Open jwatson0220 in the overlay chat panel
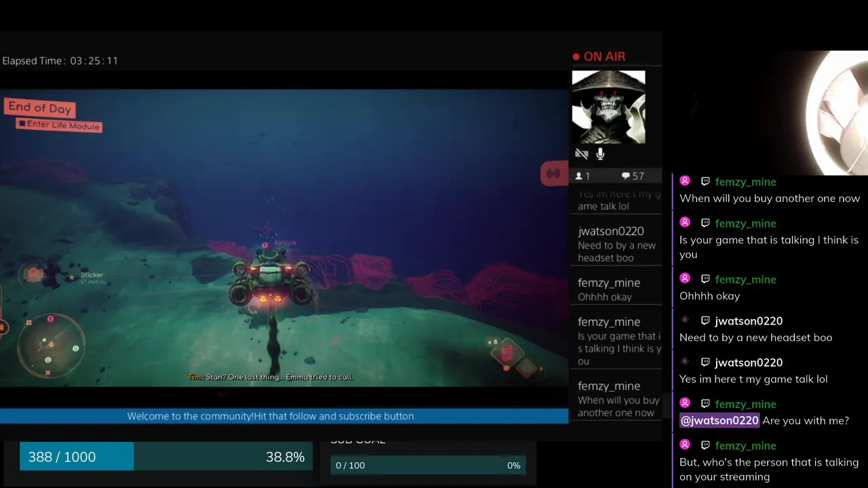Viewport: 868px width, 488px height. coord(611,231)
